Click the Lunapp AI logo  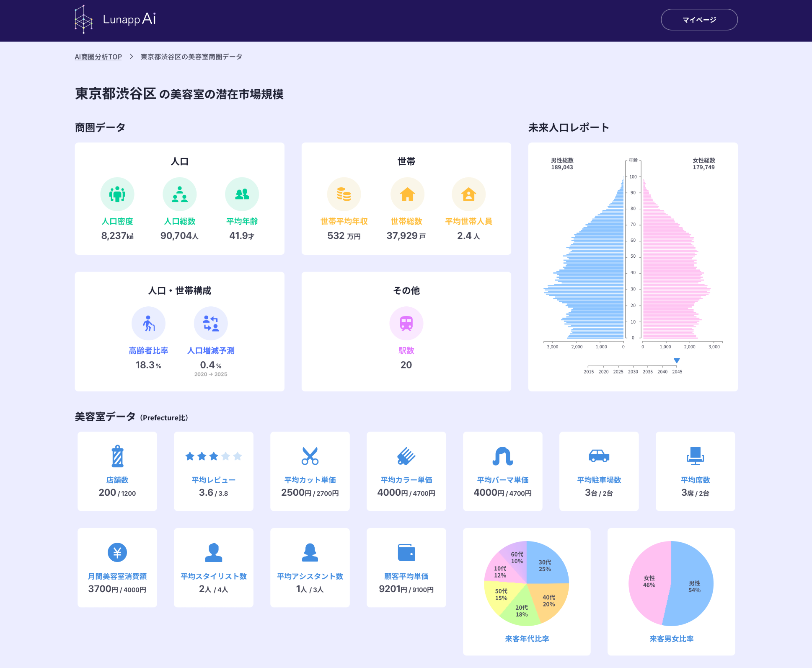click(115, 19)
